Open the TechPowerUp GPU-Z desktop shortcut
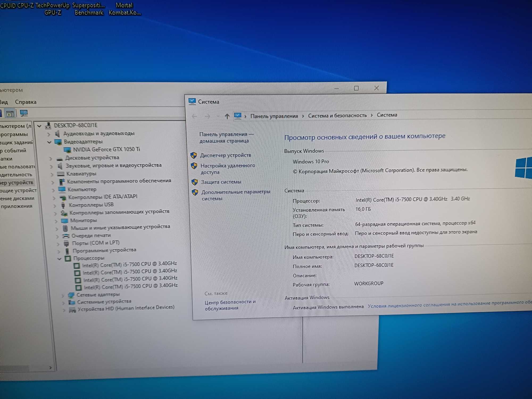The width and height of the screenshot is (532, 399). coord(52,9)
